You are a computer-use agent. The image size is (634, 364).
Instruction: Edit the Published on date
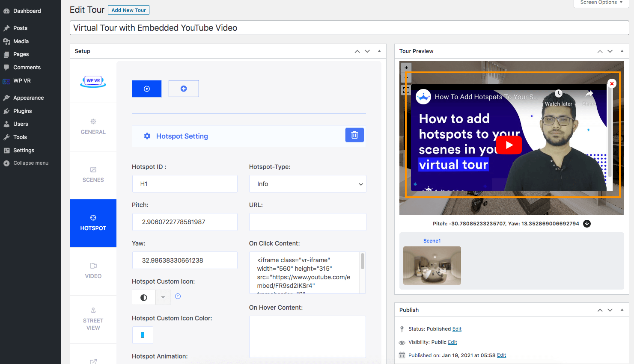tap(501, 355)
